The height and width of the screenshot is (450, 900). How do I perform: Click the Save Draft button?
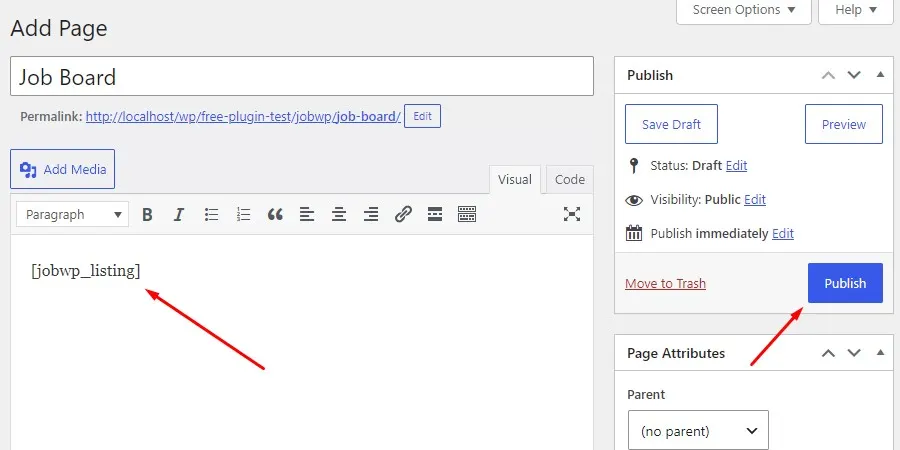pos(671,124)
